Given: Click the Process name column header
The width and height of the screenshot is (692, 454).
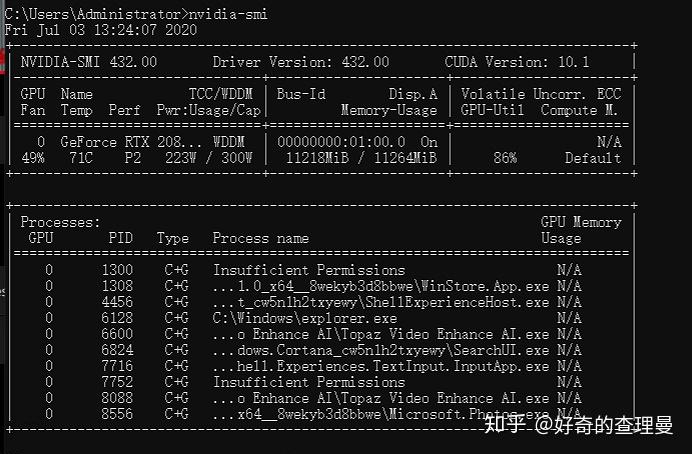Looking at the screenshot, I should click(x=260, y=238).
